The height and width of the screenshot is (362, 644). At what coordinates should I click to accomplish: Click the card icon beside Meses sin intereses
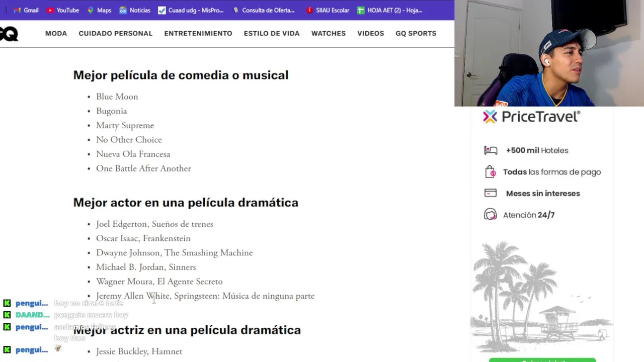tap(491, 193)
